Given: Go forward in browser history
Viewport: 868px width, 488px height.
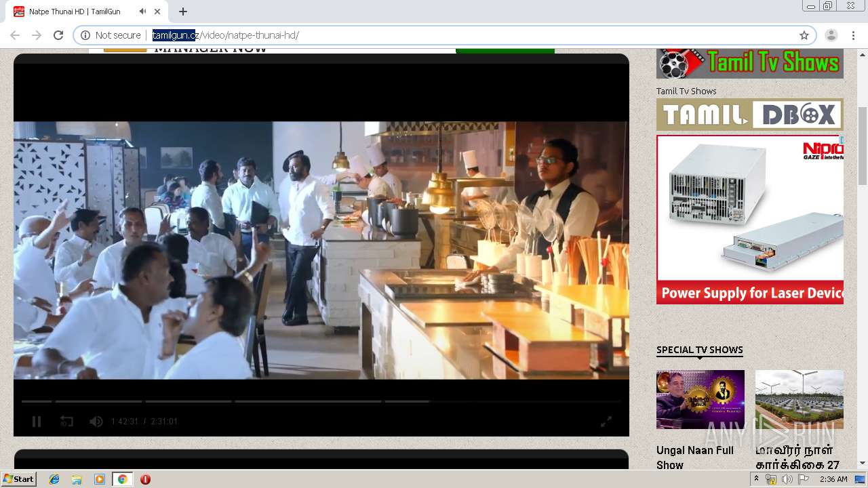Looking at the screenshot, I should tap(37, 35).
